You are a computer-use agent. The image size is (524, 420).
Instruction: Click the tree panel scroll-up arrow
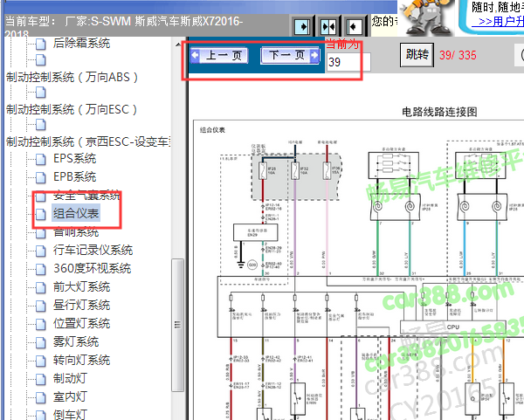point(178,45)
